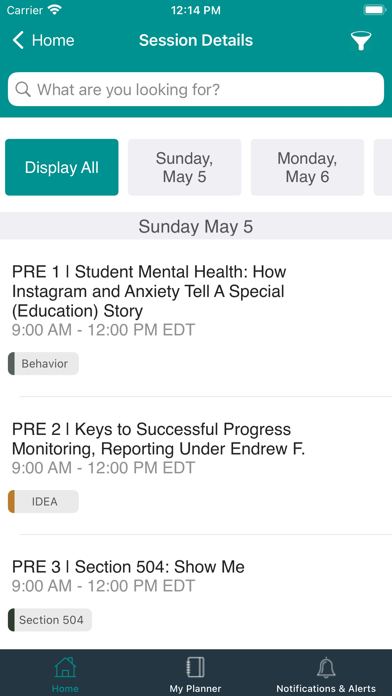Tap the back chevron to Home
The height and width of the screenshot is (696, 392).
tap(18, 40)
